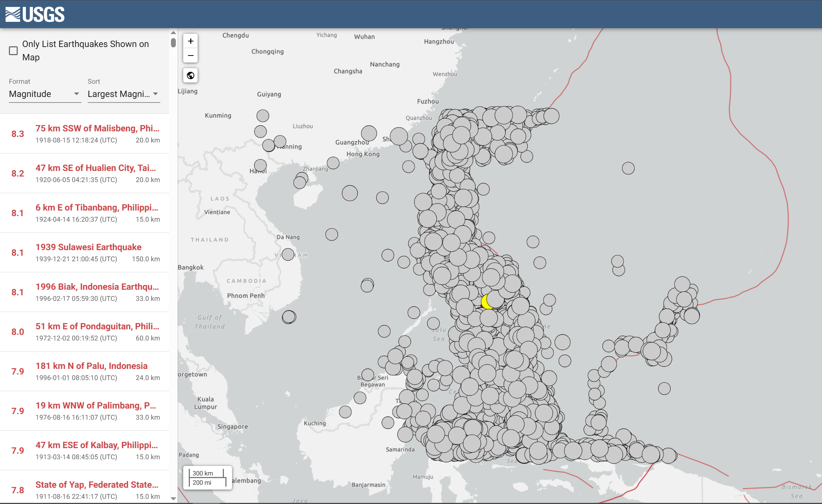Open the Format Magnitude dropdown
Screen dimensions: 822x504
(44, 94)
